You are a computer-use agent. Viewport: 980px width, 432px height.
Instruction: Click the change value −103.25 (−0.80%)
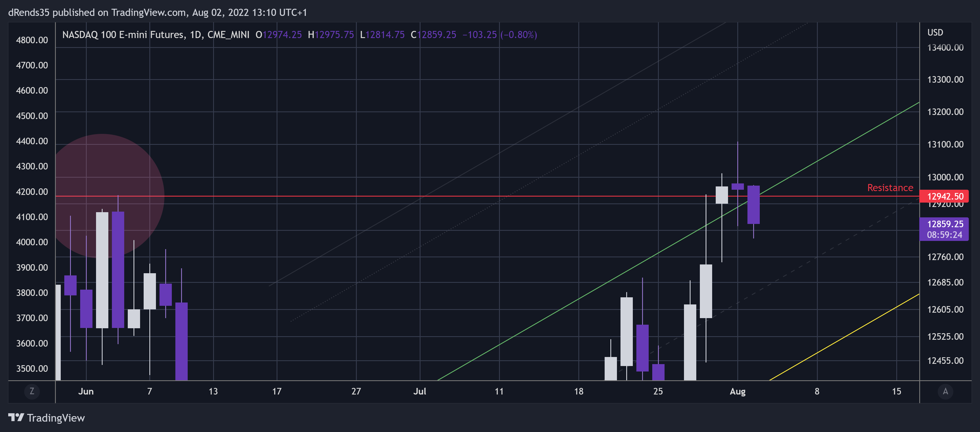(x=500, y=35)
